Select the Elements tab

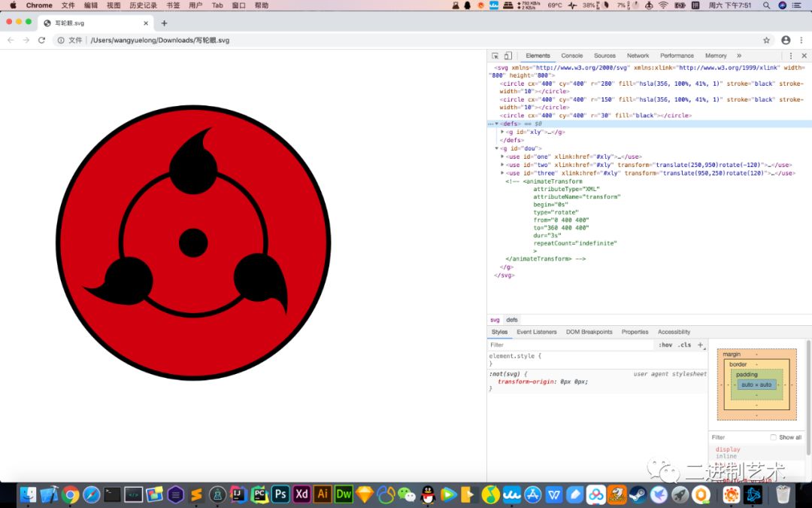[538, 56]
